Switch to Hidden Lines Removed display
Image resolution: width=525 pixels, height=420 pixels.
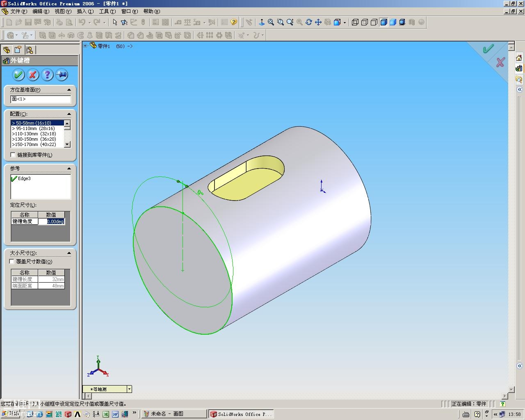coord(374,22)
